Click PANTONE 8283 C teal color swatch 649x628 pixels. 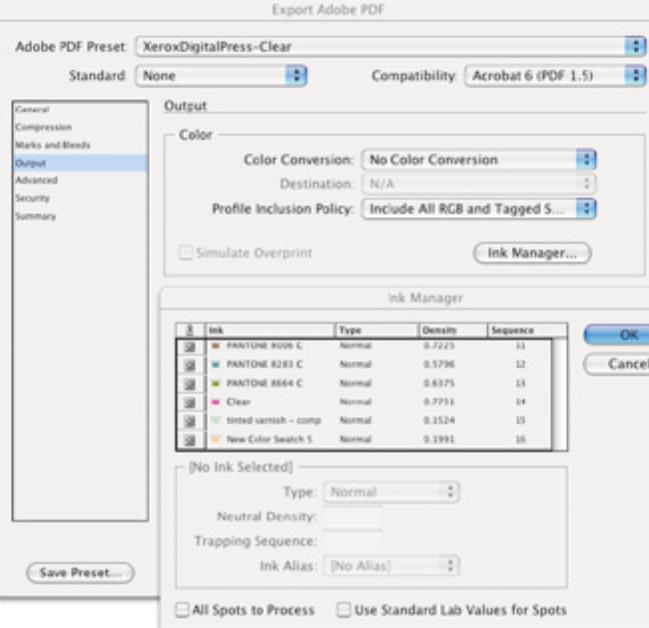[x=215, y=365]
